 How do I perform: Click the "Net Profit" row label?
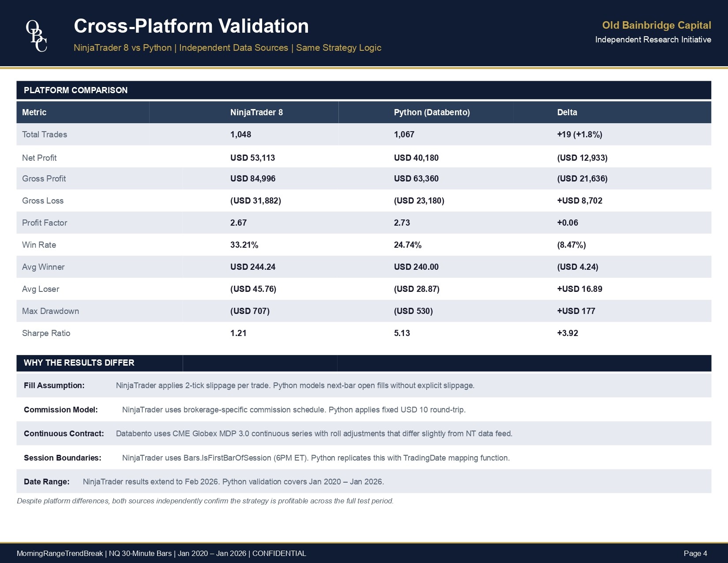click(x=39, y=158)
